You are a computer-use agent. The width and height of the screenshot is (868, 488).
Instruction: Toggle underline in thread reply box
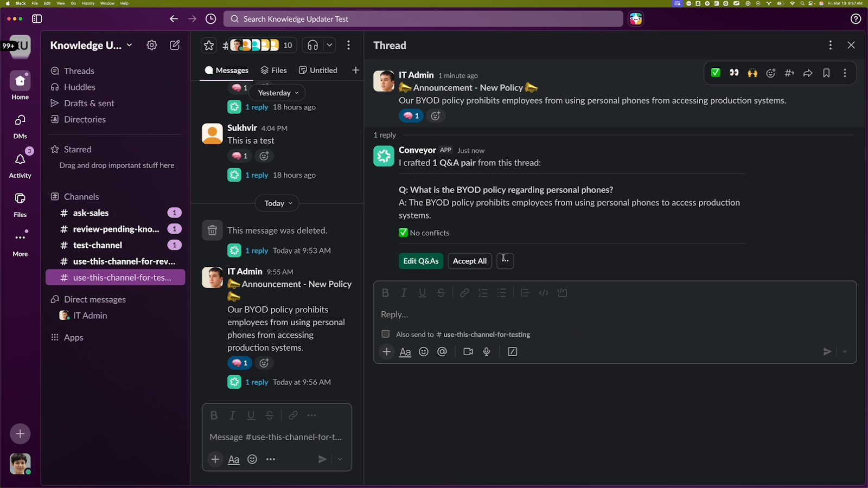tap(422, 293)
